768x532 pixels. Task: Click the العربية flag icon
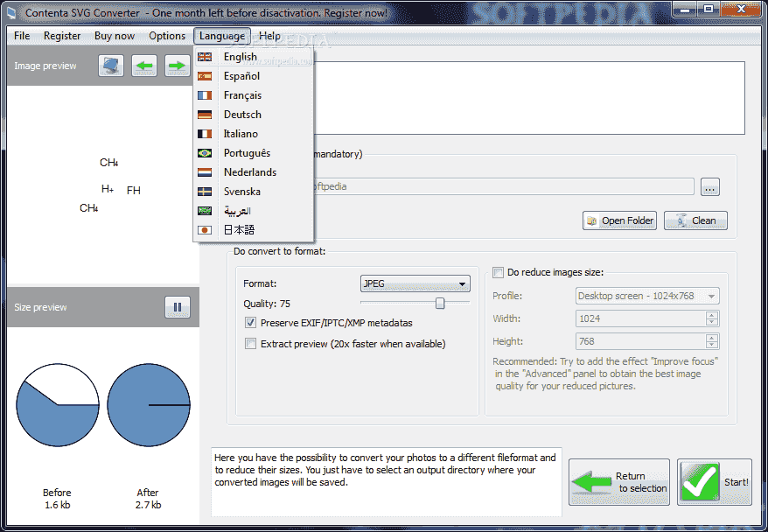(206, 210)
